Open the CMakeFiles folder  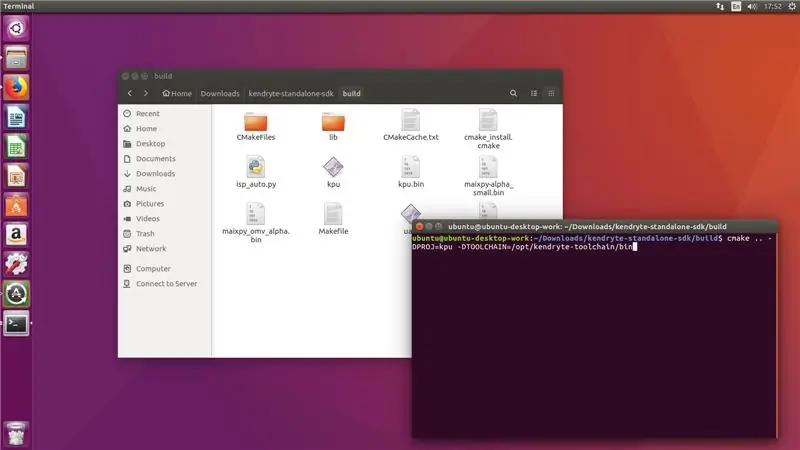tap(256, 127)
